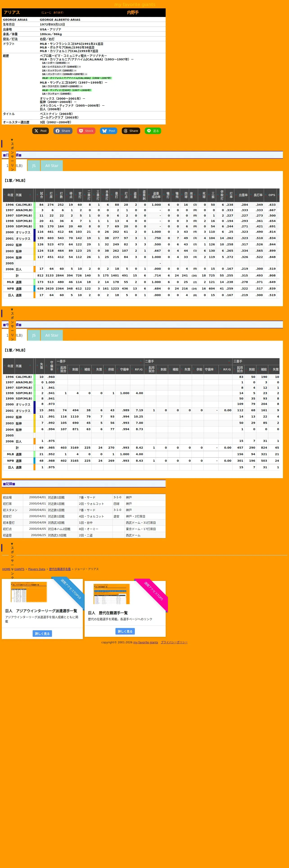
Task: Open the Asia Winter League page thumbnail
Action: pos(29,592)
